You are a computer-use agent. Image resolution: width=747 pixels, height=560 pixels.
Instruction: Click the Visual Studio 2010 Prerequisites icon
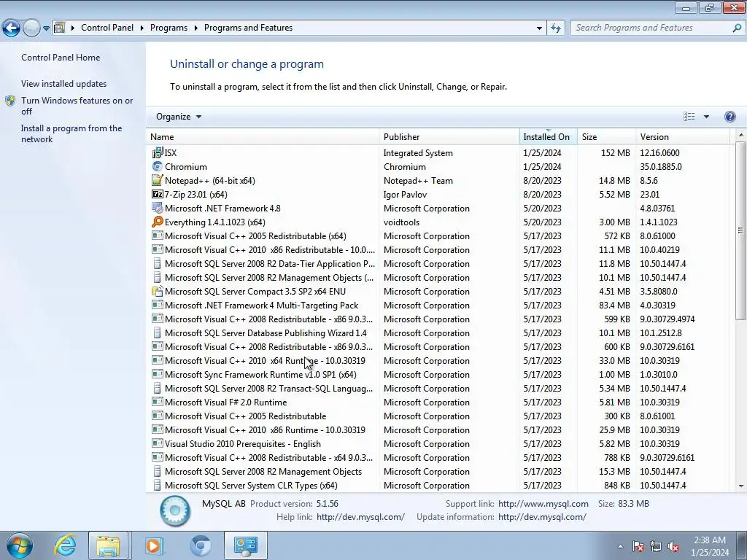pyautogui.click(x=158, y=443)
